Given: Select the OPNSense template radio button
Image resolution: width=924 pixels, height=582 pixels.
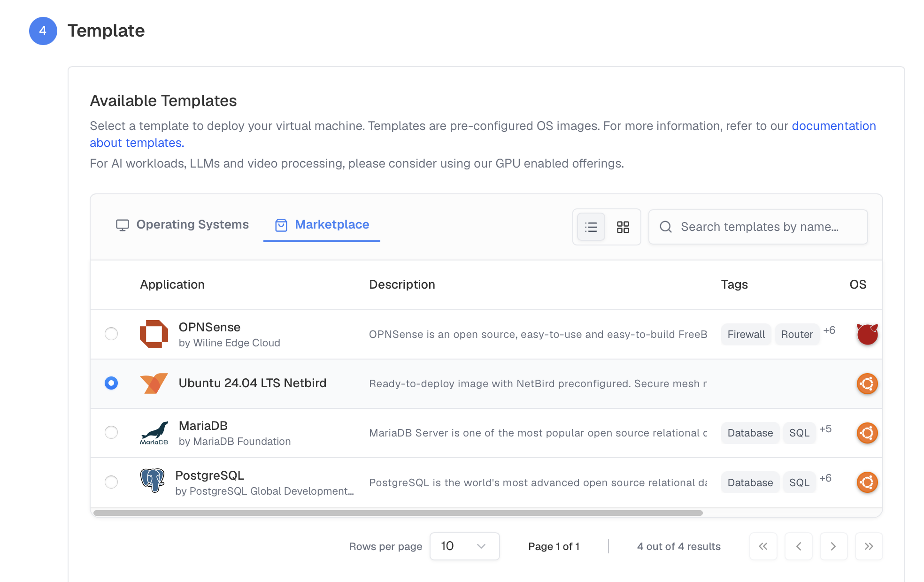Looking at the screenshot, I should [x=111, y=334].
